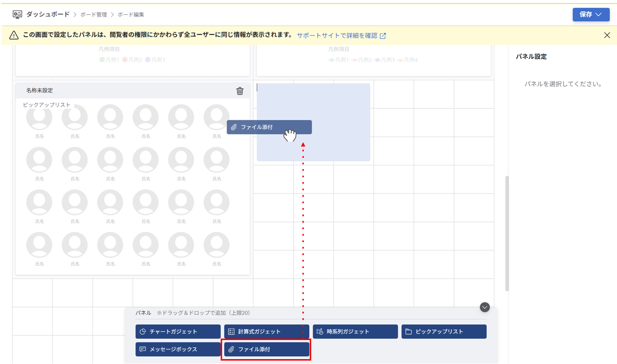Click the speech bubble icon on メッセージボックス
The height and width of the screenshot is (364, 617).
coord(143,349)
